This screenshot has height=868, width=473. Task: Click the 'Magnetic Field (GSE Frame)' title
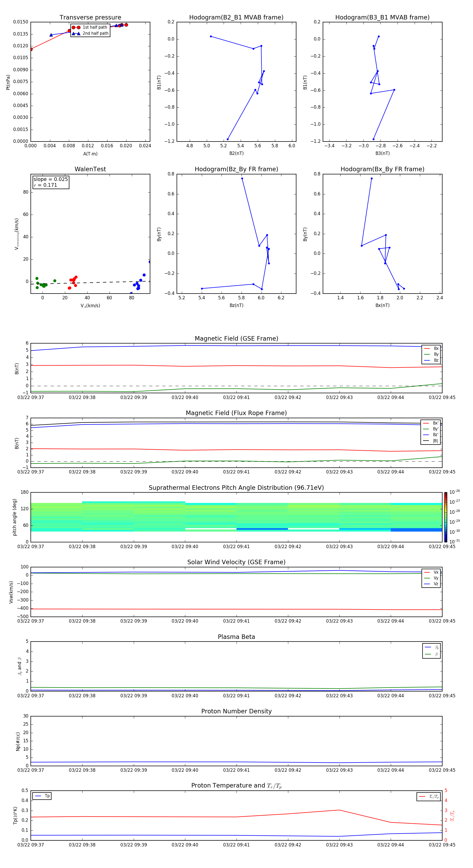[x=236, y=339]
